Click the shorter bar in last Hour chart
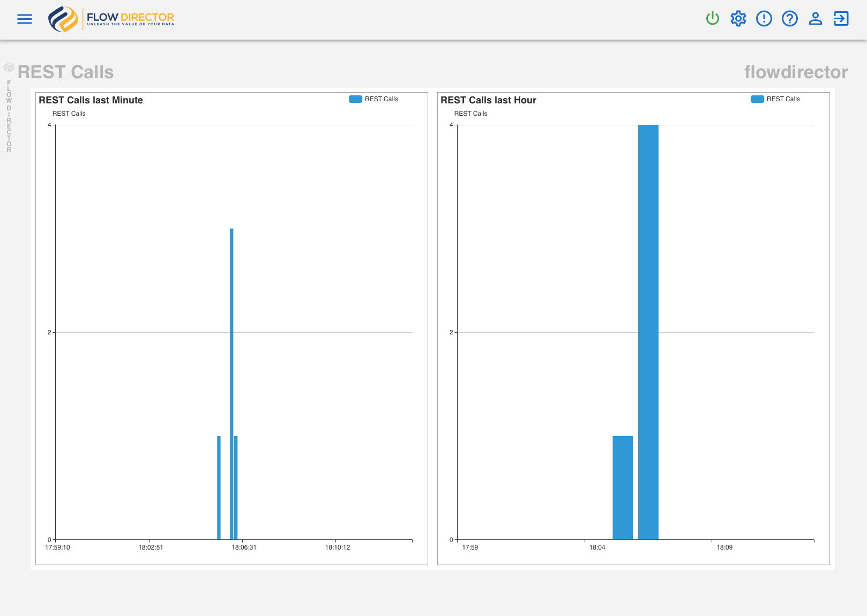The image size is (867, 616). 623,487
